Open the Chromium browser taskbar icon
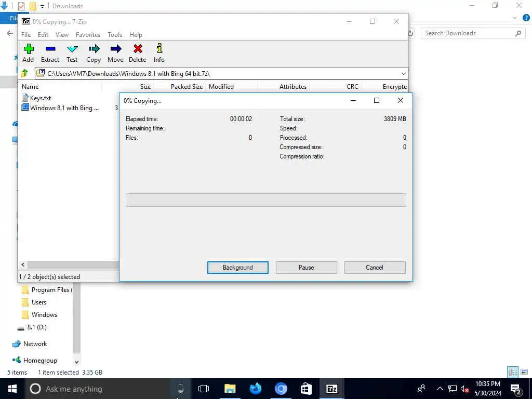Image resolution: width=532 pixels, height=399 pixels. 281,389
